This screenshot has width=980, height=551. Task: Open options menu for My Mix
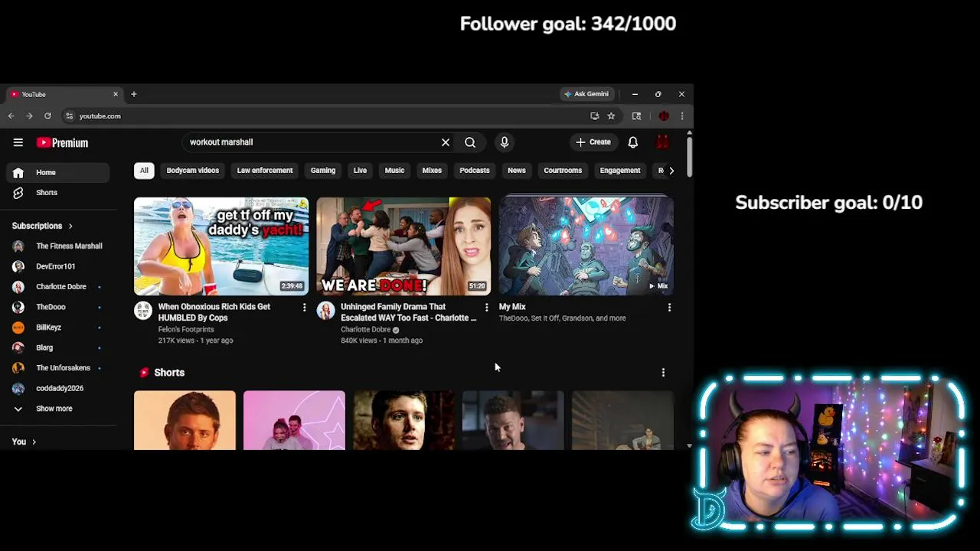(x=669, y=308)
